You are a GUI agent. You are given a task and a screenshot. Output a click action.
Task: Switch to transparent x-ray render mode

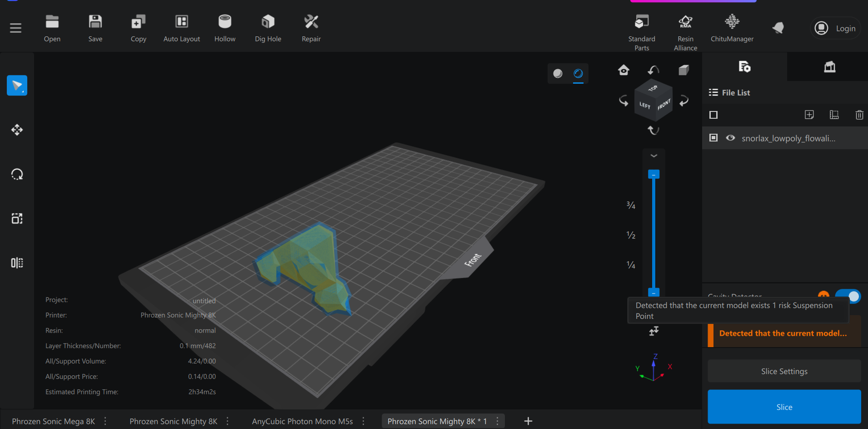coord(578,73)
